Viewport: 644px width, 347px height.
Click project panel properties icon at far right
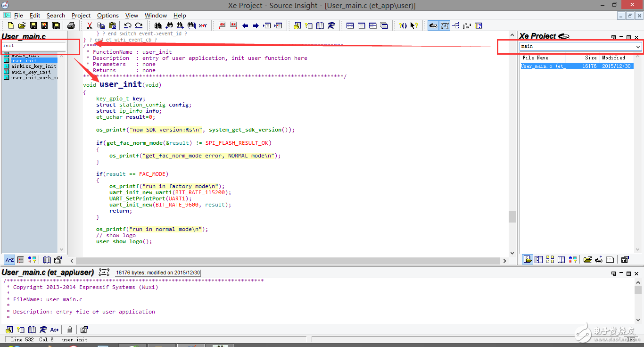pyautogui.click(x=625, y=259)
